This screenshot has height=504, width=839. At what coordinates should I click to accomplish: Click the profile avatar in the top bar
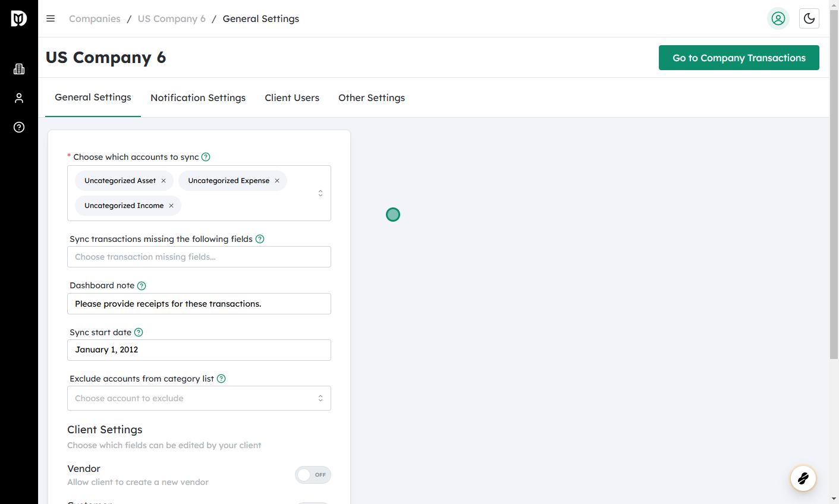point(778,18)
